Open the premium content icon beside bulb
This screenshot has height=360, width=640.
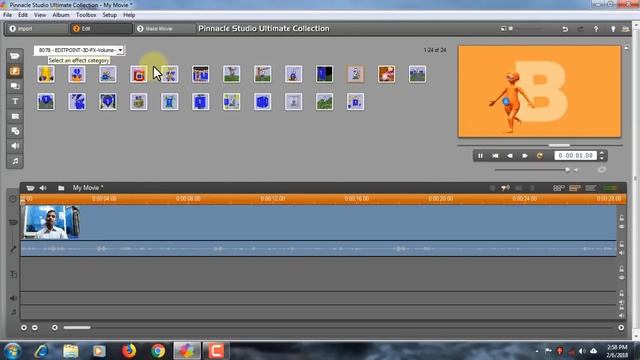point(625,29)
